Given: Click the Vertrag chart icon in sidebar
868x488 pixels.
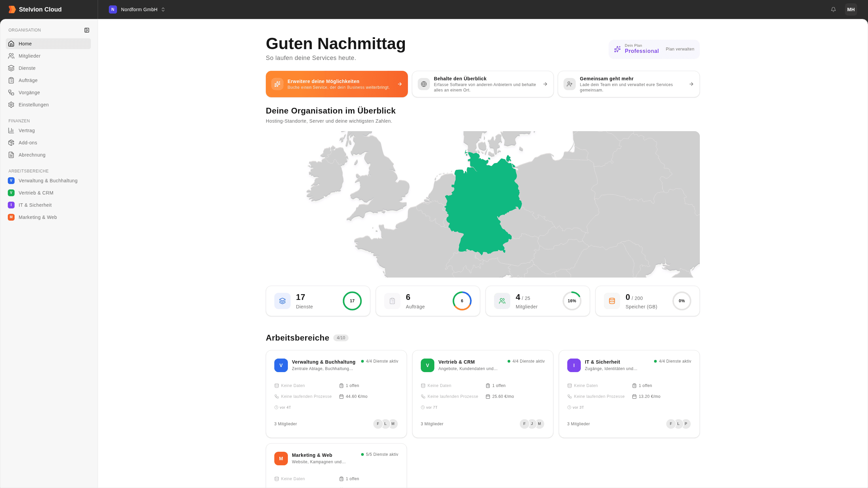Looking at the screenshot, I should pyautogui.click(x=11, y=130).
